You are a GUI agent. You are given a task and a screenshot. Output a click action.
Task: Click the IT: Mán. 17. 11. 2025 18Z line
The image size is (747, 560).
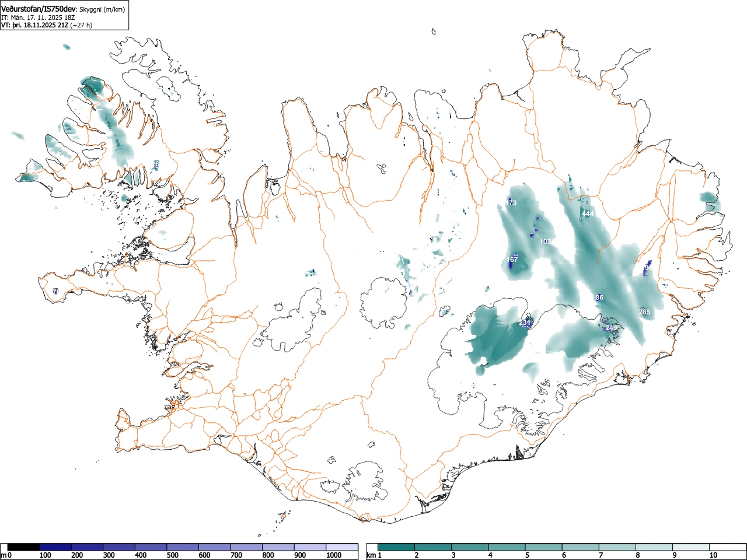pos(38,17)
